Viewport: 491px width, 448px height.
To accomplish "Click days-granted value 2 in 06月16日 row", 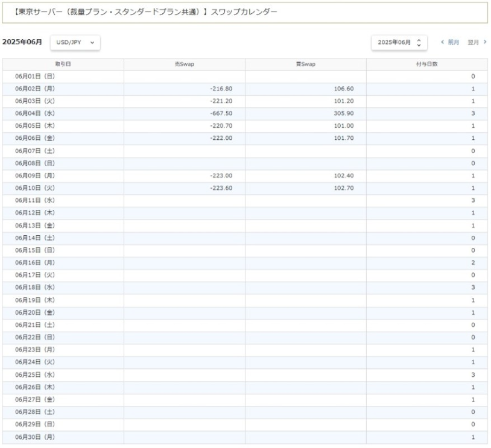I will (473, 263).
